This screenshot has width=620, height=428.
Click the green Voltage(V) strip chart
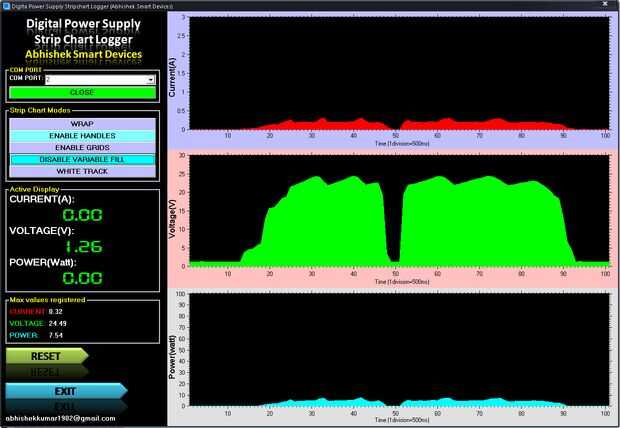click(399, 210)
